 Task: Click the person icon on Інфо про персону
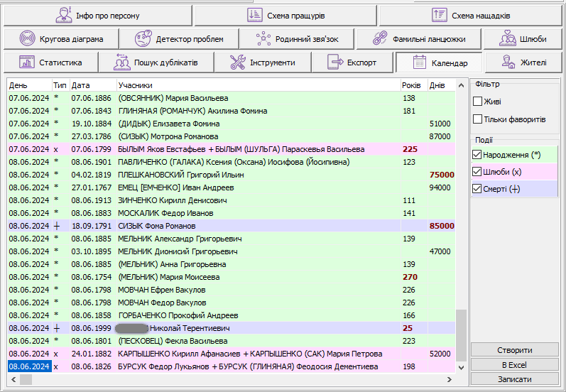pyautogui.click(x=64, y=15)
